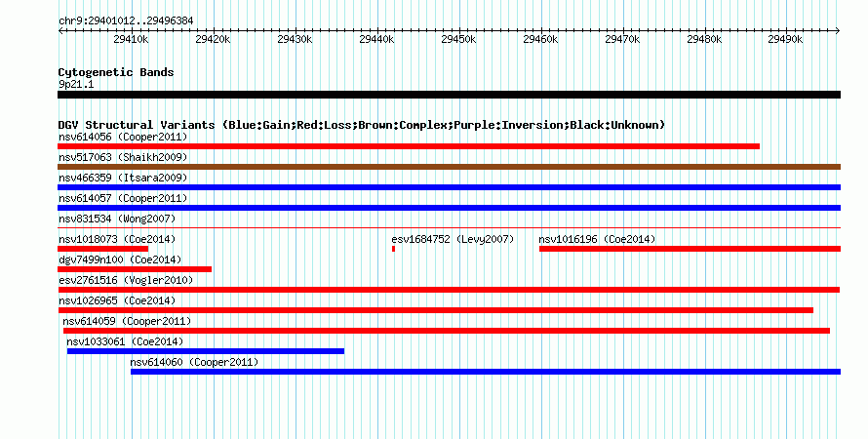Screen dimensions: 868x439
Task: Click the 29480k ruler tick label
Action: point(704,39)
